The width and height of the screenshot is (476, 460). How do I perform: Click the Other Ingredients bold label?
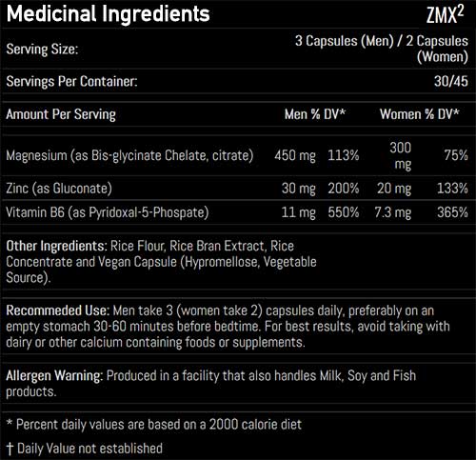point(57,247)
